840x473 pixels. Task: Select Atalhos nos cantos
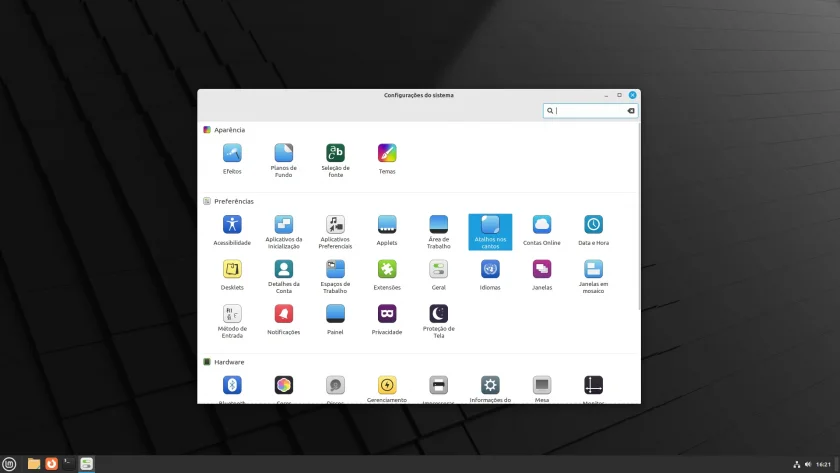490,232
